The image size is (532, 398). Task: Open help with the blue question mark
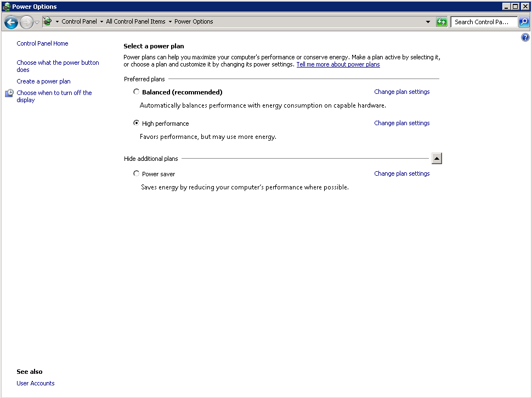[x=525, y=38]
